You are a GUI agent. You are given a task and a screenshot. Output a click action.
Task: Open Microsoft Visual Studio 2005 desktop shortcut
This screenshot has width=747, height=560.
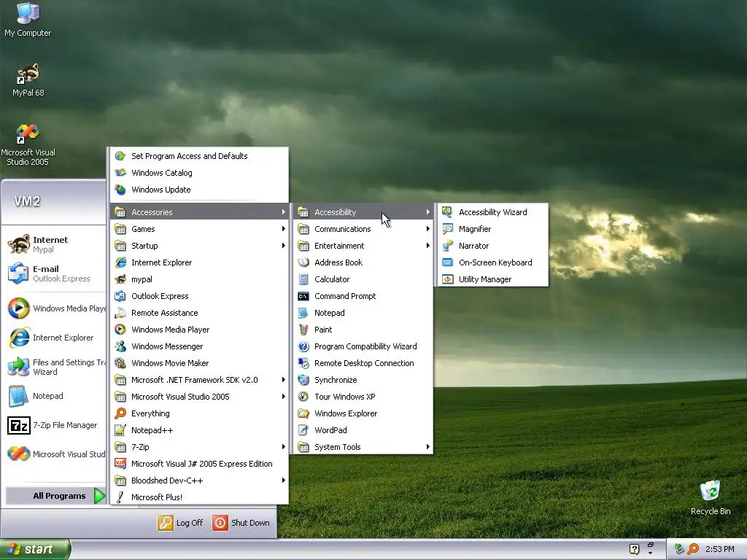click(28, 145)
